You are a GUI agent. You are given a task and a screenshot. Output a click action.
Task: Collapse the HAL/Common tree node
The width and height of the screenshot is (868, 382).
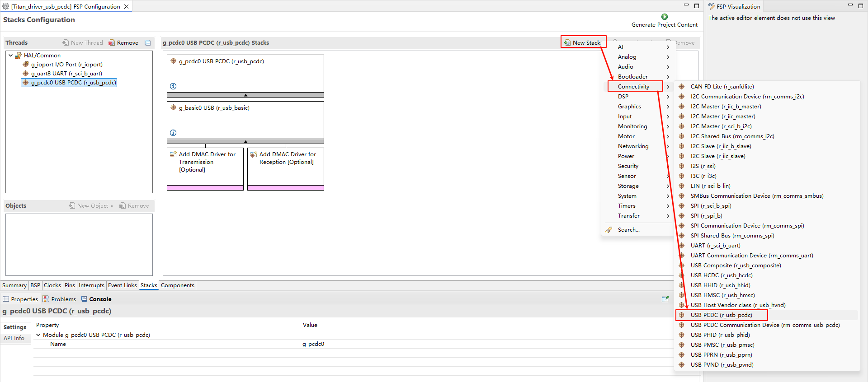[x=10, y=56]
